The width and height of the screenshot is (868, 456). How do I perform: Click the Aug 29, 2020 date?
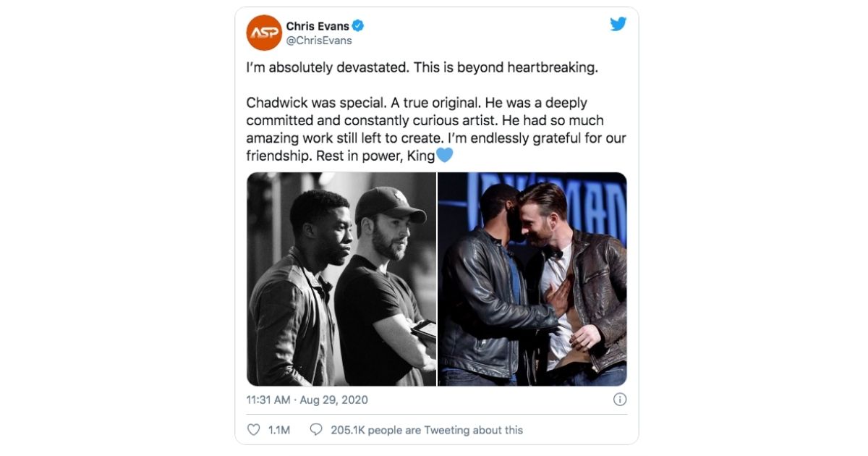[334, 400]
